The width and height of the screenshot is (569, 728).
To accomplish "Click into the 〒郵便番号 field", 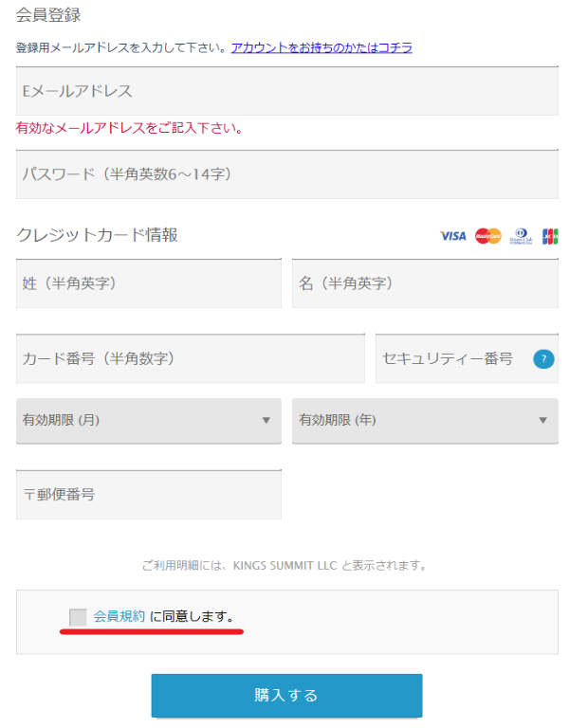I will point(149,495).
